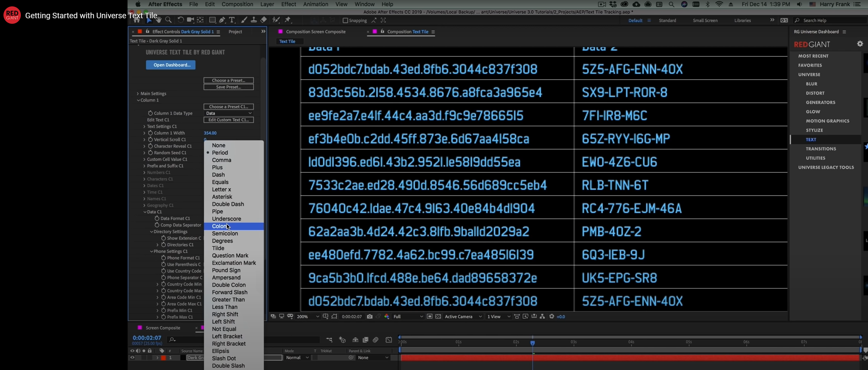Click the Open Dashboard button

[170, 65]
